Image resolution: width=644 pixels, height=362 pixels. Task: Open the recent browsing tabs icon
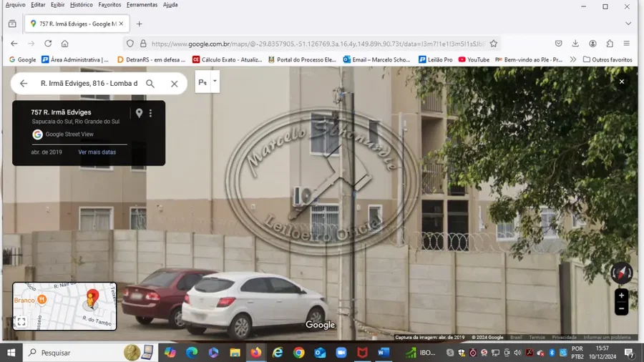(x=12, y=24)
